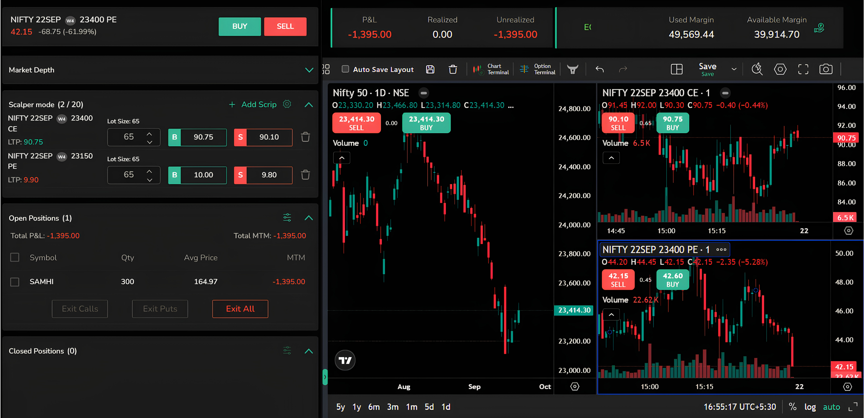Click the TradingView logo on Nifty chart
This screenshot has width=868, height=418.
(x=345, y=360)
